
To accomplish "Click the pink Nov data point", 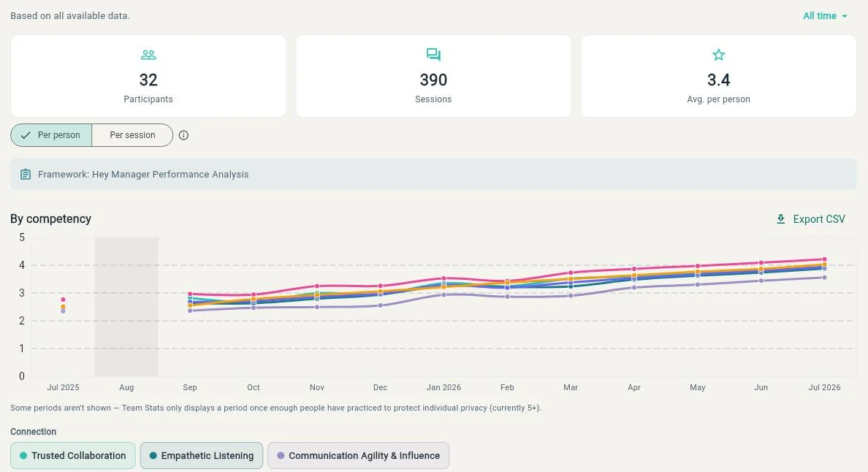I will [x=316, y=286].
